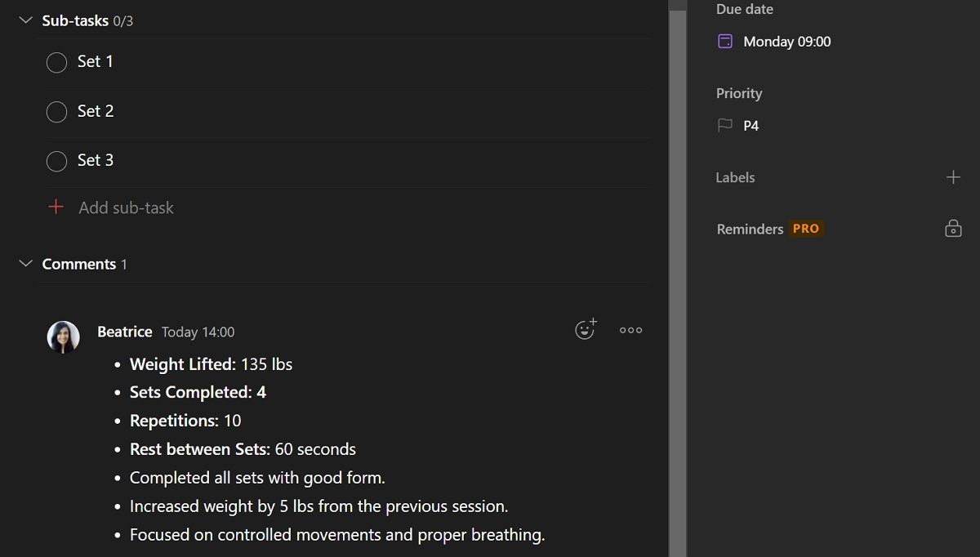Image resolution: width=980 pixels, height=557 pixels.
Task: Complete the Set 3 sub-task
Action: coord(56,161)
